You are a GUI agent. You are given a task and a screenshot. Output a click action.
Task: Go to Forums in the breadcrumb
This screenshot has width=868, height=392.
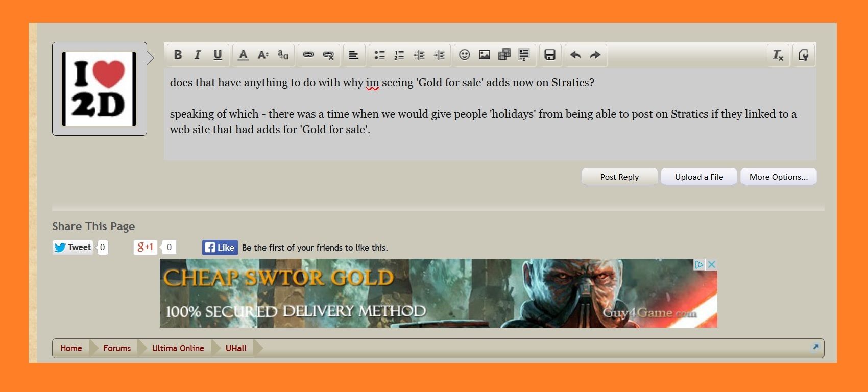117,348
